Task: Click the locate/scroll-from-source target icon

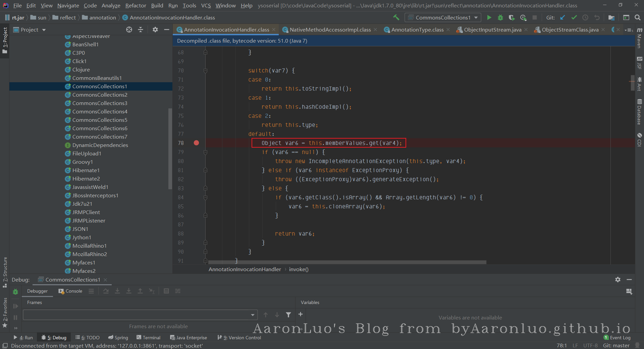Action: 129,30
